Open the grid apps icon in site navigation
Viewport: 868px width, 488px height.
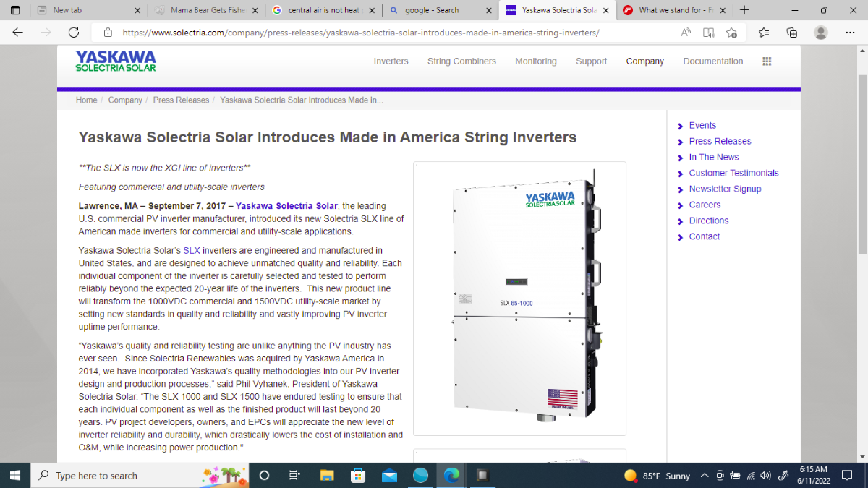click(x=767, y=61)
